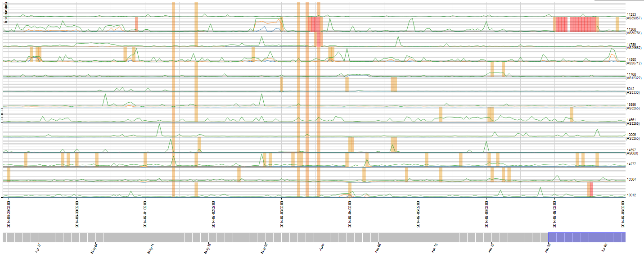644x254 pixels.
Task: Jump to May 11 in the overview bar
Action: click(x=151, y=248)
